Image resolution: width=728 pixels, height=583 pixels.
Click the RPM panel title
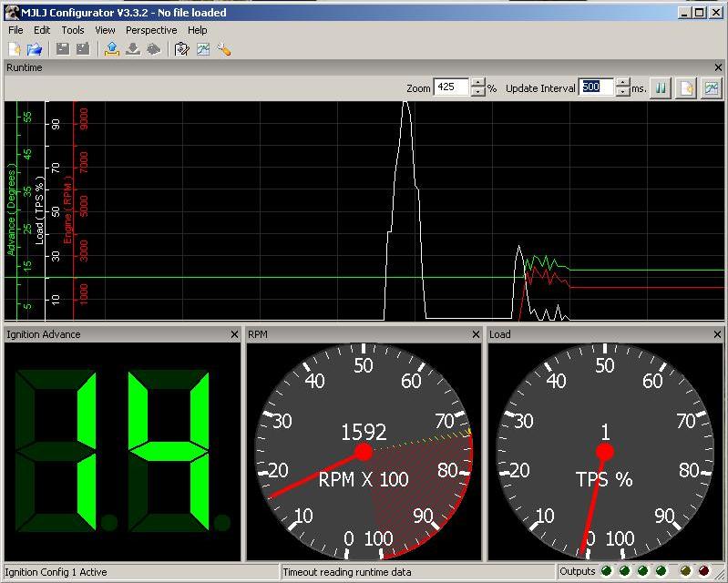(x=258, y=334)
